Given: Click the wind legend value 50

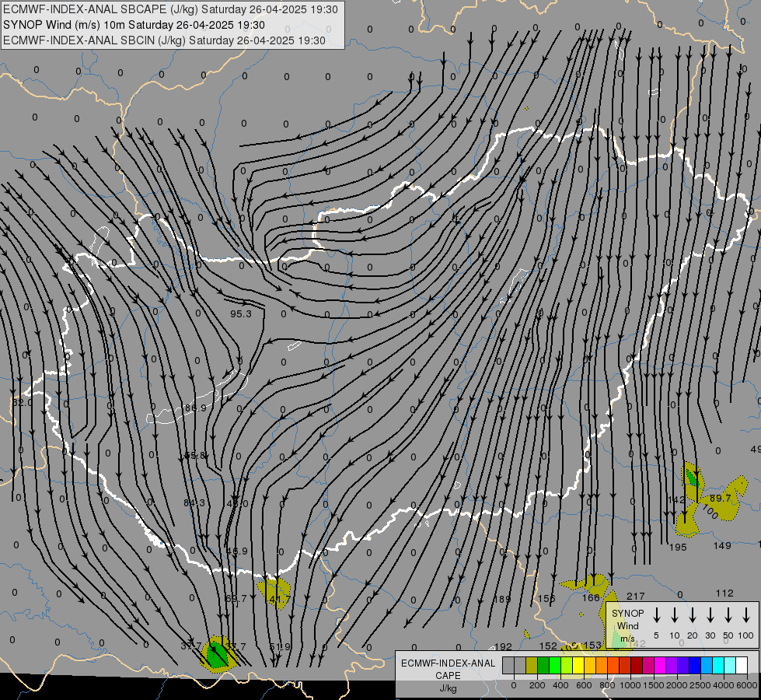Looking at the screenshot, I should tap(728, 635).
